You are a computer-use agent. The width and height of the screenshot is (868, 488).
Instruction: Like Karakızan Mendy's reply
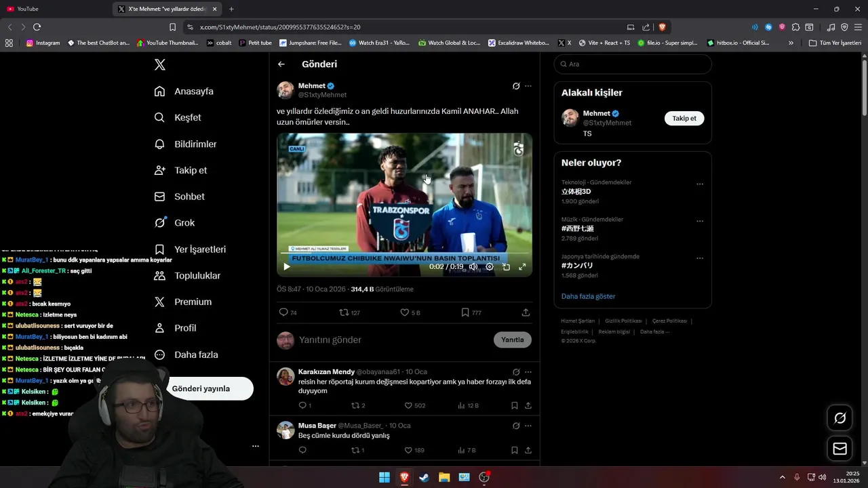[414, 405]
